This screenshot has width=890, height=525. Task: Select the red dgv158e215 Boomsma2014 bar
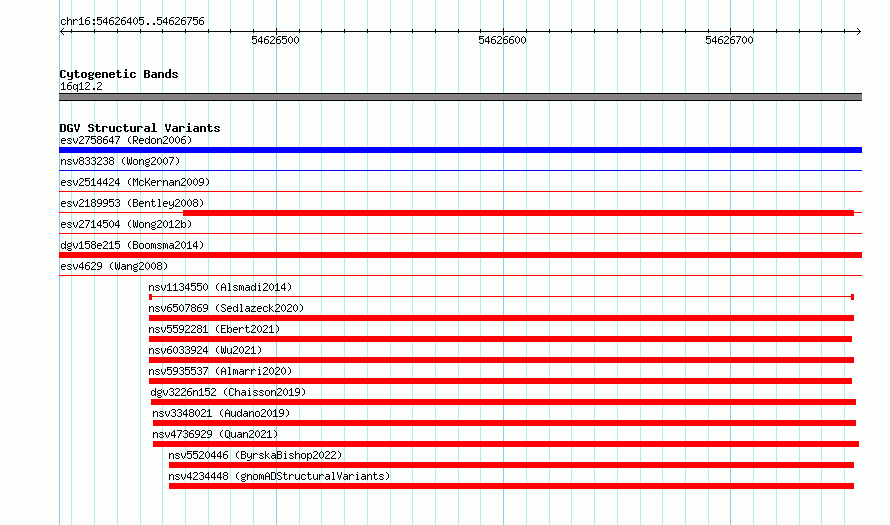click(460, 255)
